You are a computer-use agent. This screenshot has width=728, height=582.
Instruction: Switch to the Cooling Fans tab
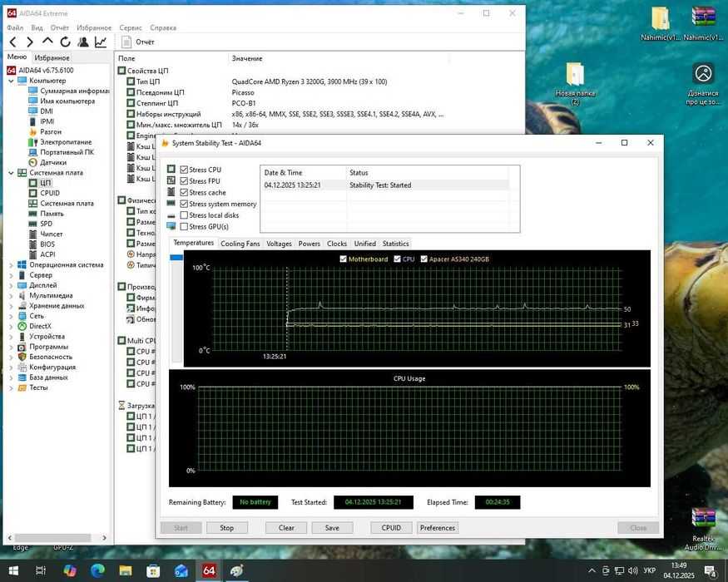(x=240, y=244)
